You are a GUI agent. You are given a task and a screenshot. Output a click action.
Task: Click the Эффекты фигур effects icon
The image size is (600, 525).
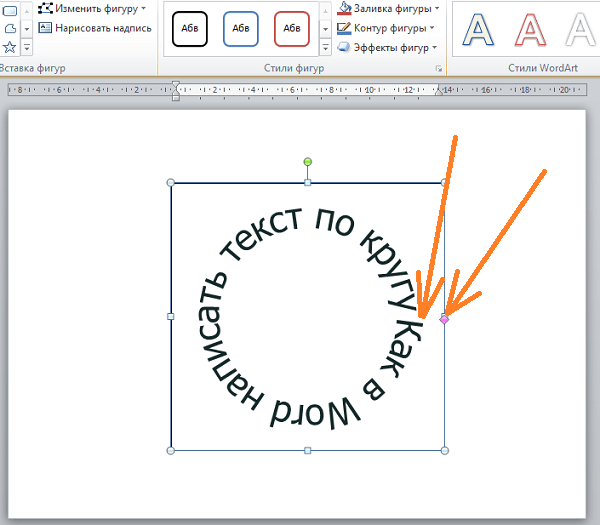tap(344, 47)
